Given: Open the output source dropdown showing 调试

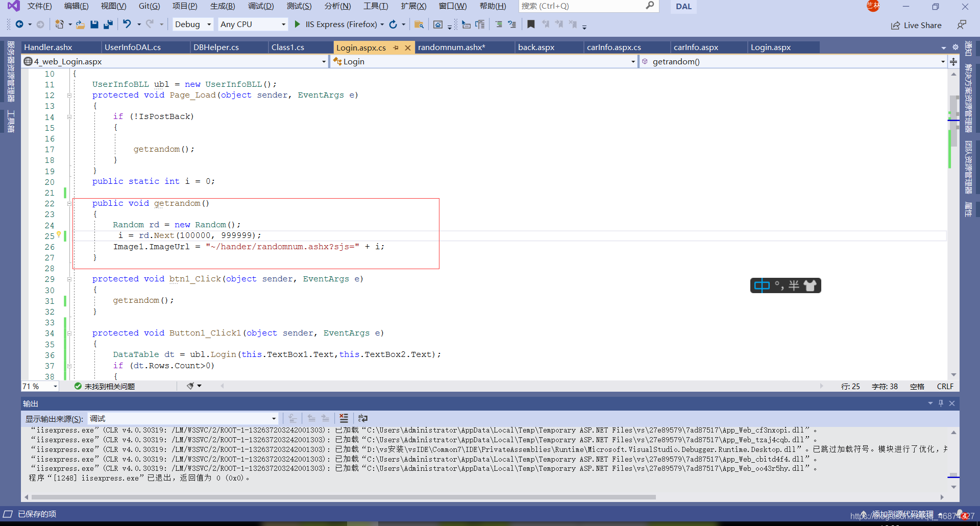Looking at the screenshot, I should click(x=183, y=418).
